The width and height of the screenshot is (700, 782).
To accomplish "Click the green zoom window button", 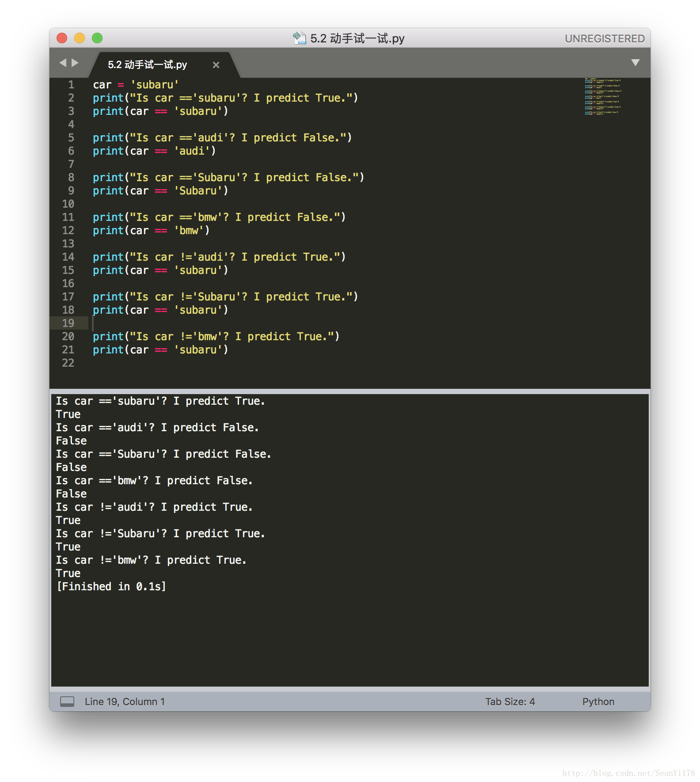I will click(97, 38).
